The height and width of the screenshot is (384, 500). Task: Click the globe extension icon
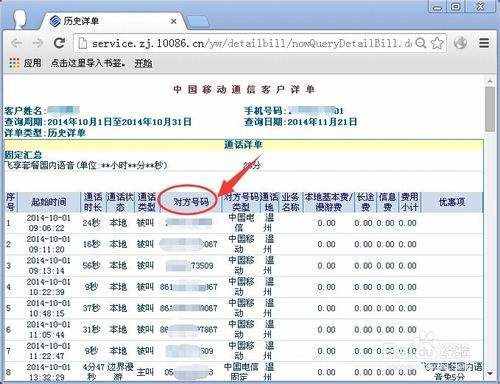point(461,43)
